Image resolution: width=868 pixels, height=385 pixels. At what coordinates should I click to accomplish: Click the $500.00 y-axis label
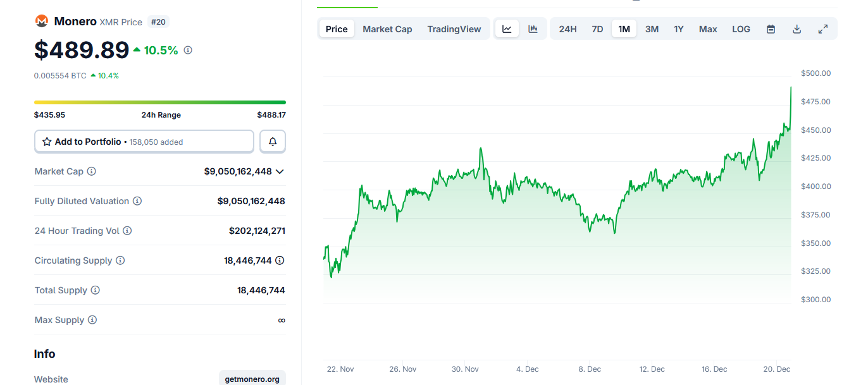(815, 73)
